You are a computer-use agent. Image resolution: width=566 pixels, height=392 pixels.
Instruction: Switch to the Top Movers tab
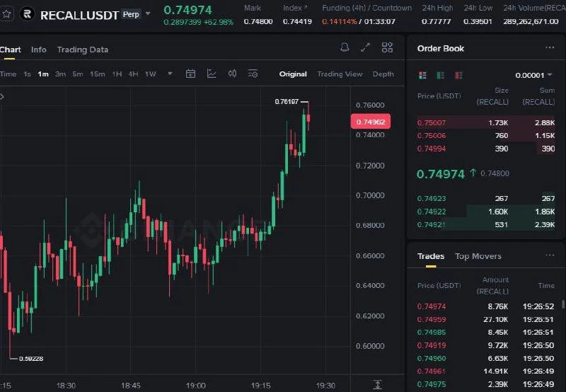click(478, 256)
